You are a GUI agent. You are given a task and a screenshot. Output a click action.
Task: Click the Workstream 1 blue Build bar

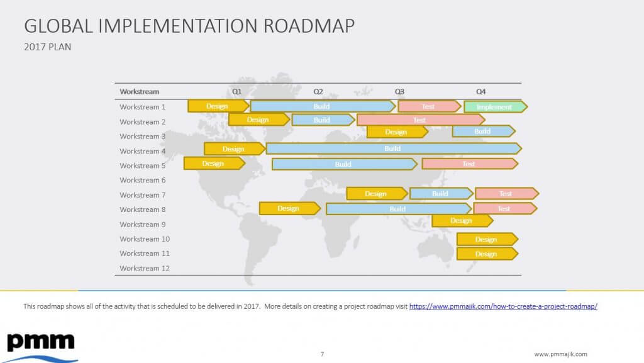click(x=322, y=106)
